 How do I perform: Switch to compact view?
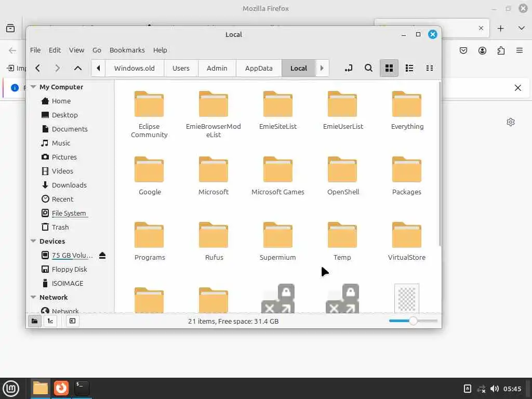tap(430, 68)
